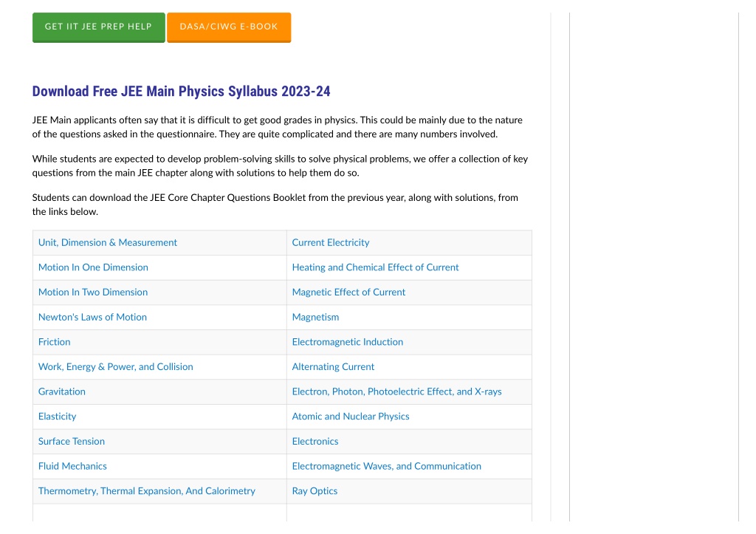The image size is (756, 534).
Task: Open the Electronics chapter link
Action: pyautogui.click(x=315, y=442)
